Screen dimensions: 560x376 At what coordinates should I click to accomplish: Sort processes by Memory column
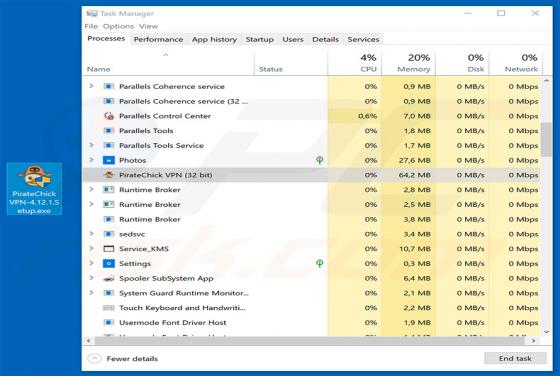coord(408,63)
